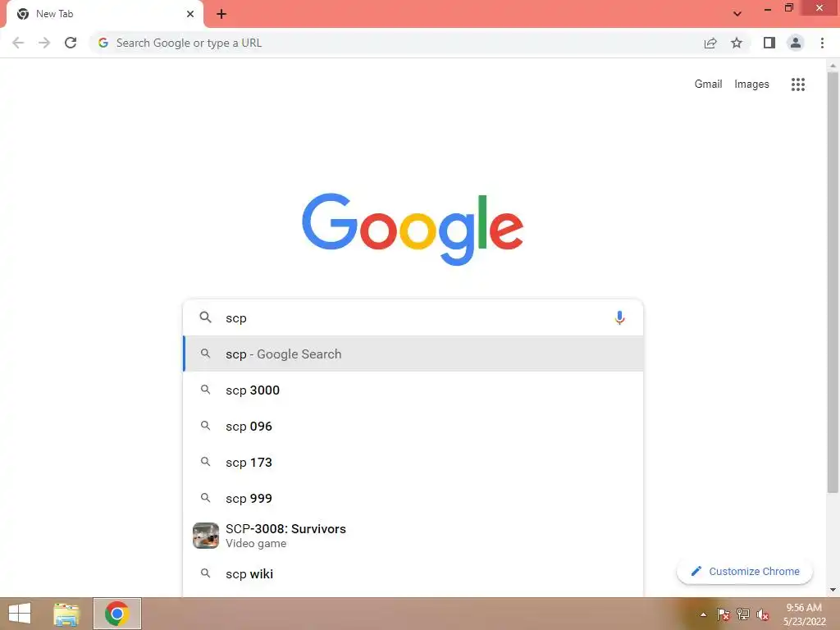840x630 pixels.
Task: Click the muted volume tray icon
Action: [x=762, y=614]
